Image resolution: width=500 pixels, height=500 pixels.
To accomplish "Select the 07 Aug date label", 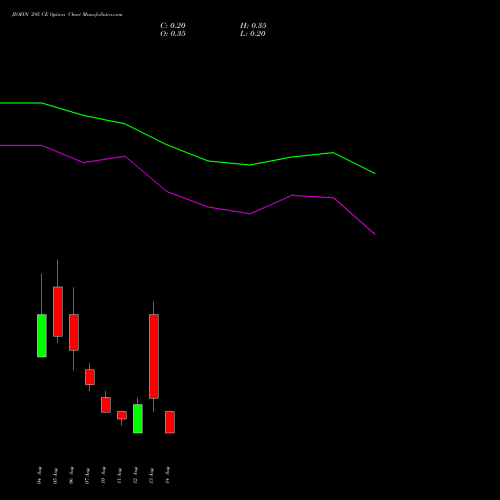I will pyautogui.click(x=88, y=475).
